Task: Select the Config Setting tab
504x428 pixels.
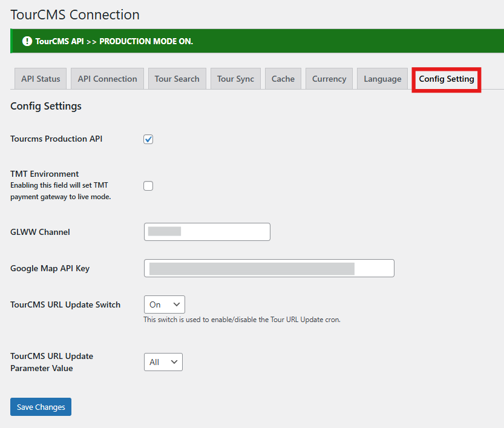Action: point(447,79)
